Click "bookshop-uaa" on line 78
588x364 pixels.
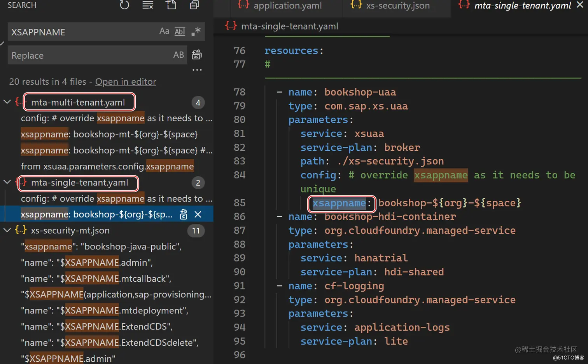tap(360, 92)
